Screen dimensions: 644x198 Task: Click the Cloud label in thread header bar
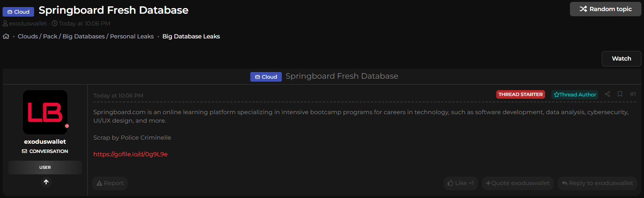point(266,77)
